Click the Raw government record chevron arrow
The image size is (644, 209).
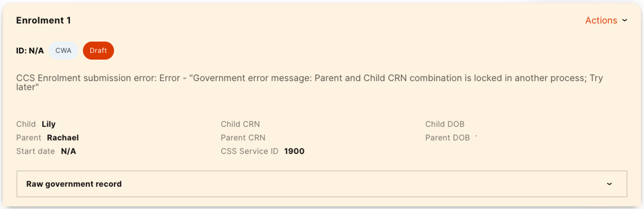pyautogui.click(x=609, y=184)
